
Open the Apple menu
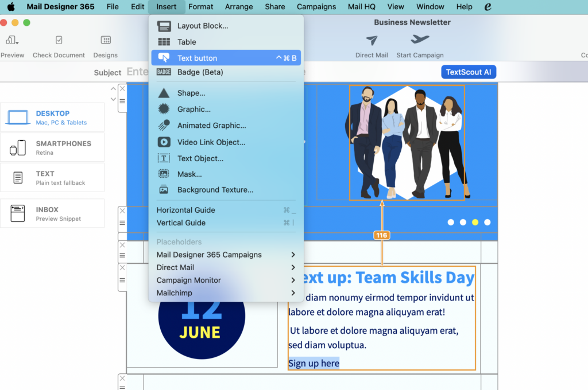click(11, 7)
